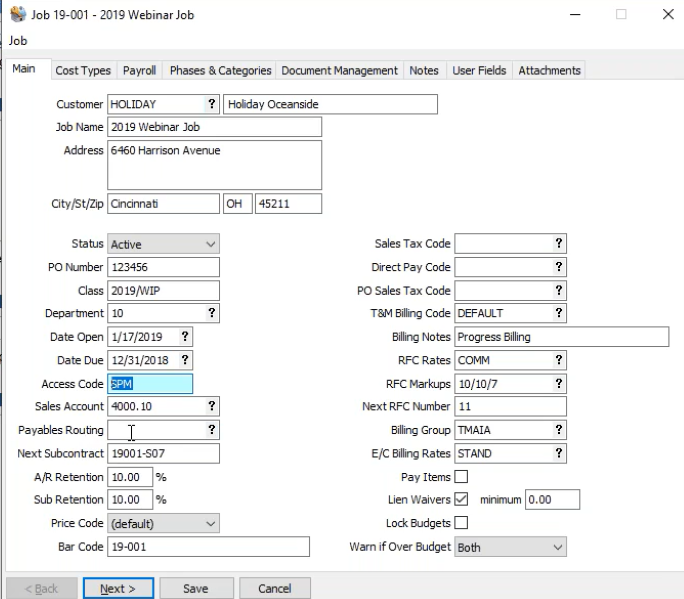Open the Billing Group lookup icon

(x=559, y=430)
